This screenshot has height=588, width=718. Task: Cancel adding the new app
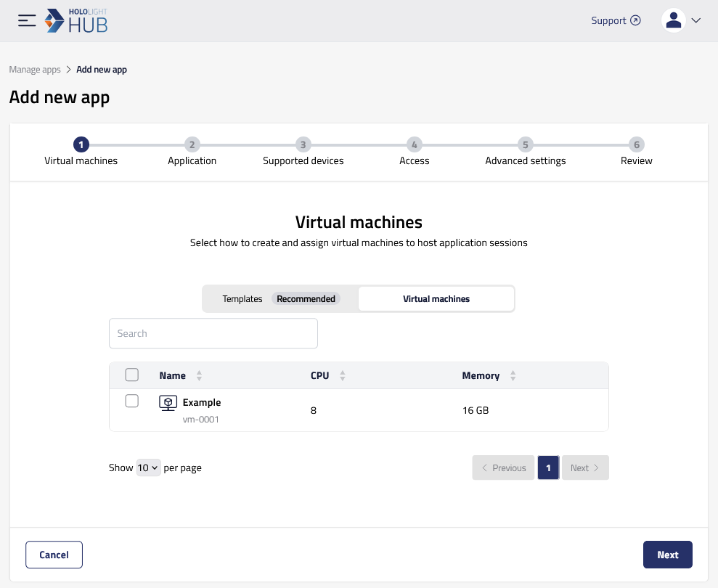[x=54, y=555]
